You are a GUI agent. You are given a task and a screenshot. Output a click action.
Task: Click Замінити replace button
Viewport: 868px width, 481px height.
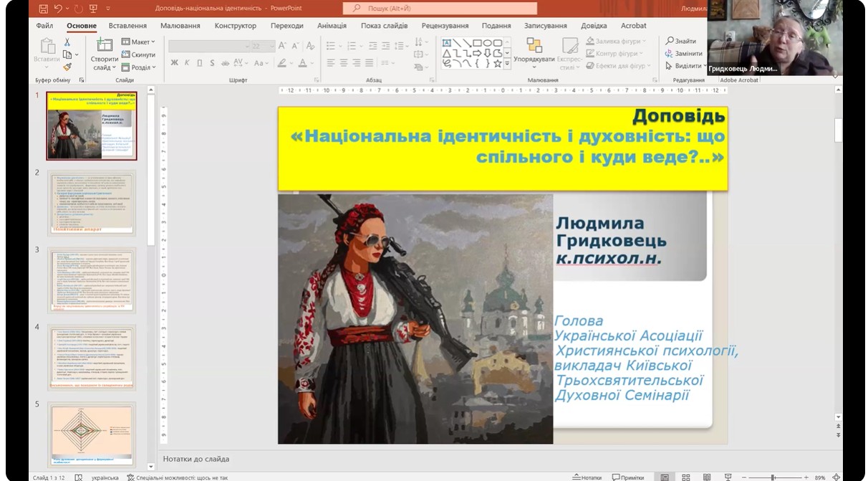click(x=684, y=54)
